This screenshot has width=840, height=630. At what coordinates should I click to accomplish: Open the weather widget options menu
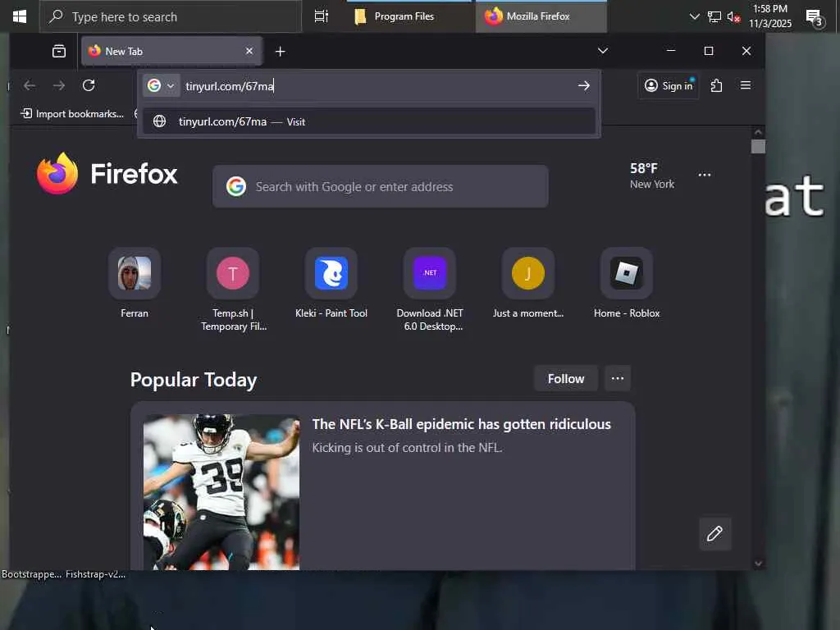(x=705, y=176)
